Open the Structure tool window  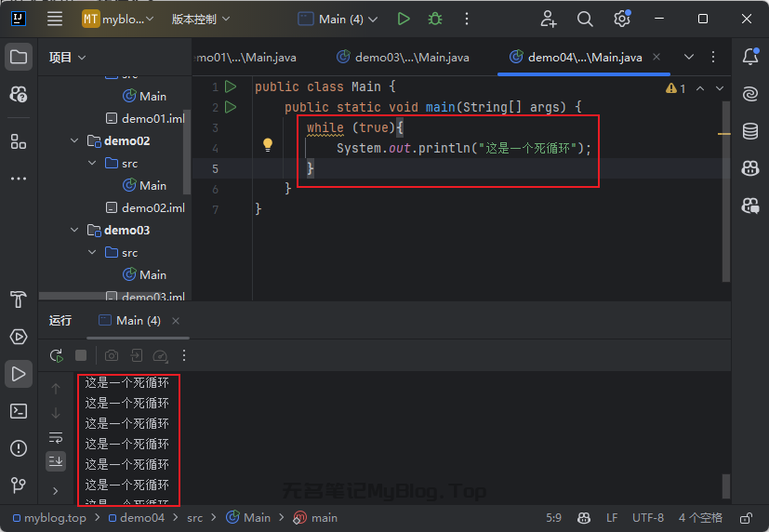click(x=19, y=141)
